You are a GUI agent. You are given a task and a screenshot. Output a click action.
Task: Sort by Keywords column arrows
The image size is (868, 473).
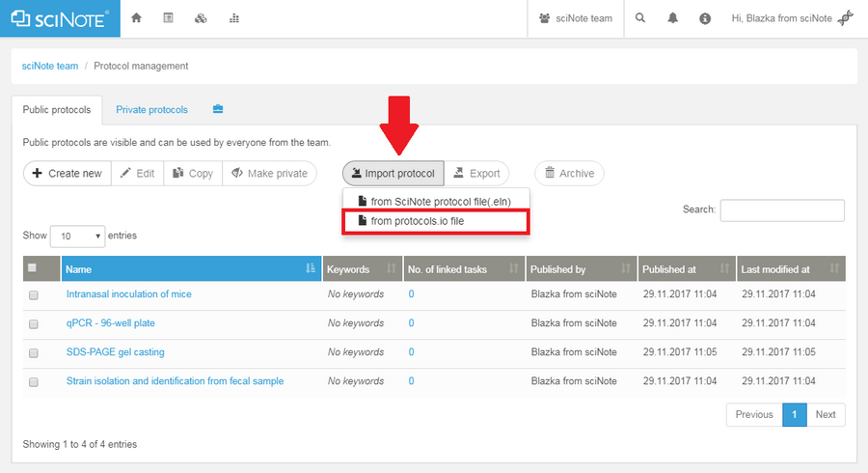click(392, 268)
